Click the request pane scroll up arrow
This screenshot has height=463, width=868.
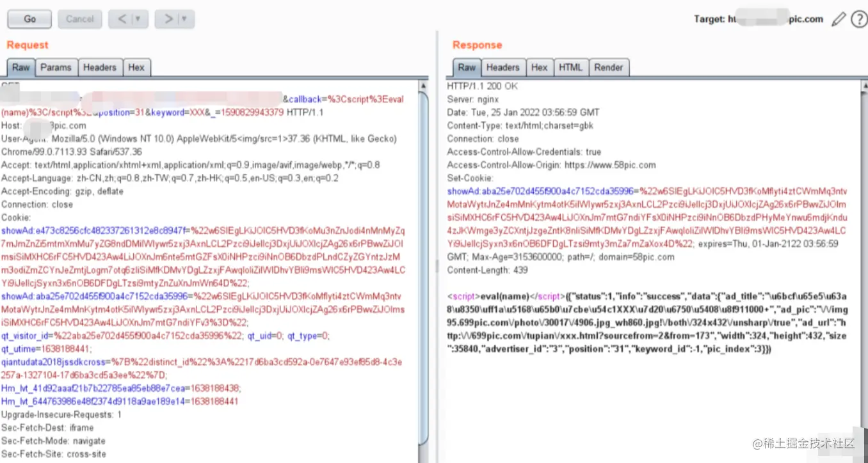[423, 85]
